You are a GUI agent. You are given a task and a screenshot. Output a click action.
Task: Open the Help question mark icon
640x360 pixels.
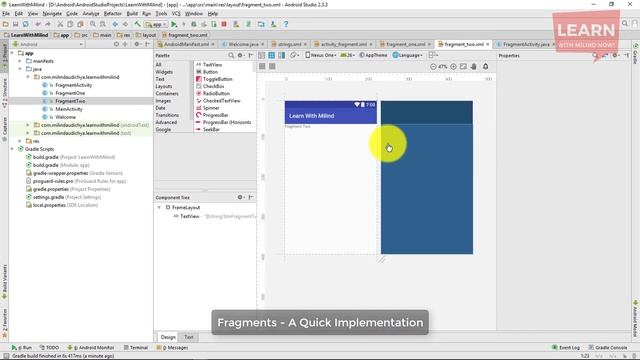tap(286, 24)
